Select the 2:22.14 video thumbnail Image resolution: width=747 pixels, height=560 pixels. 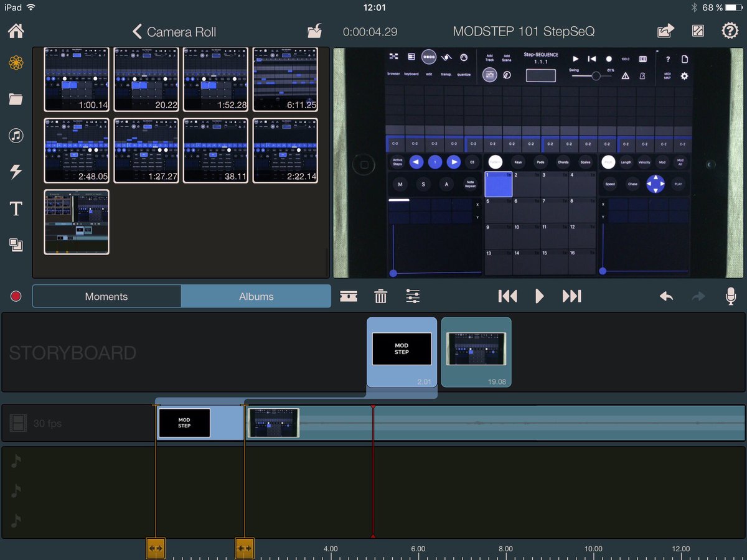[x=285, y=151]
